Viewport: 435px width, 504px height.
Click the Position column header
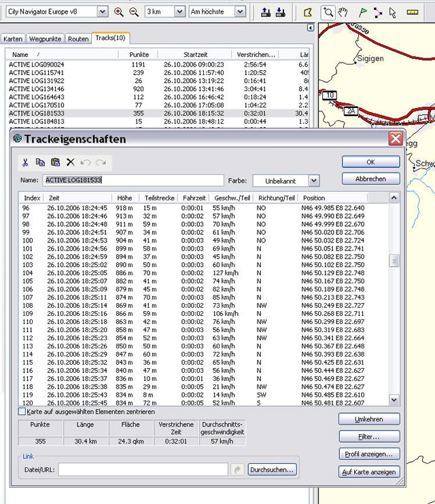pos(332,198)
